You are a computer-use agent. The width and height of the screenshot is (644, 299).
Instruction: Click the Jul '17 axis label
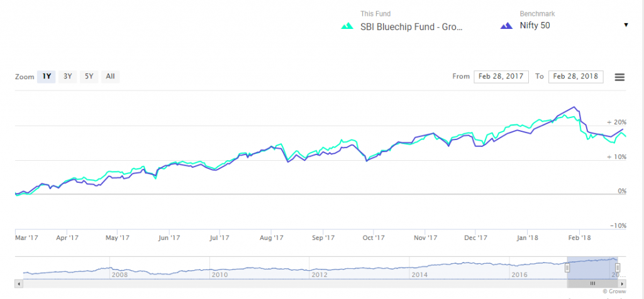[x=219, y=237]
